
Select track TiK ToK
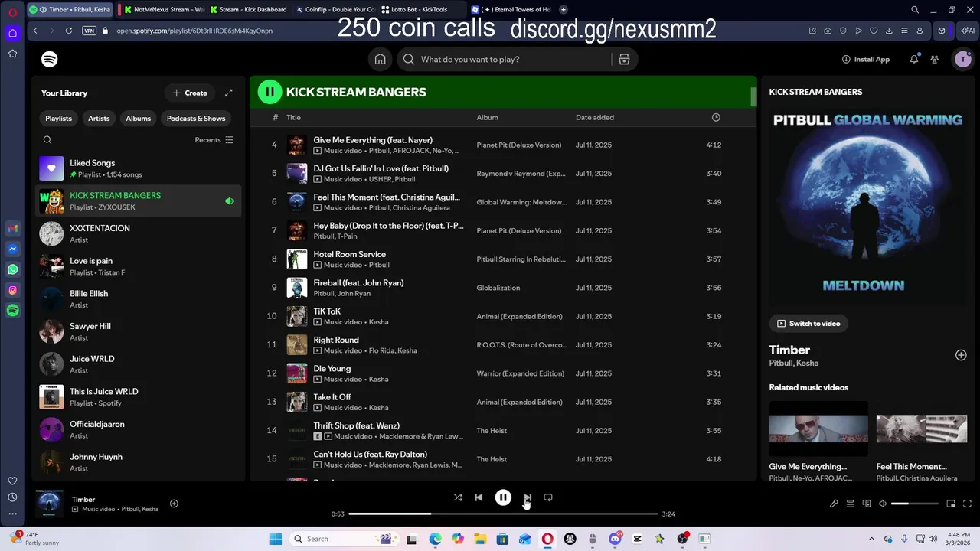[502, 316]
